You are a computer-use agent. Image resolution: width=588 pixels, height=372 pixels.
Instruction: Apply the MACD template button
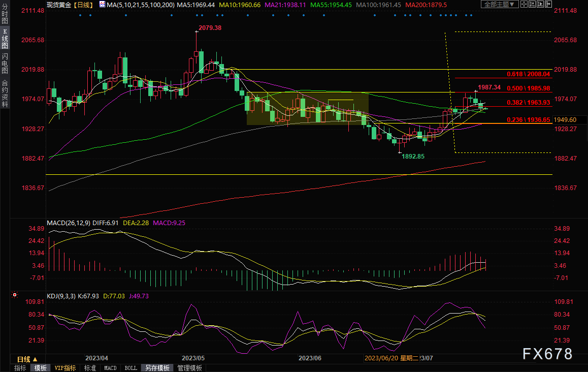110,368
